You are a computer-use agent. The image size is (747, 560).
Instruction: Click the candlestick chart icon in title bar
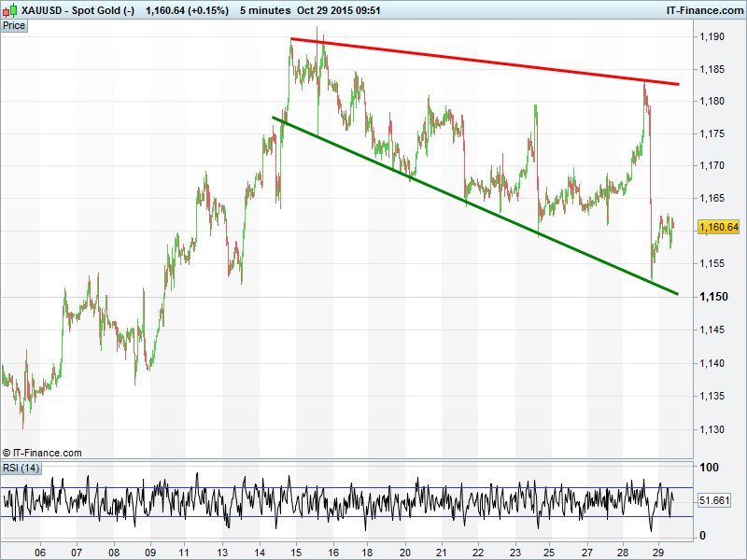tap(10, 10)
